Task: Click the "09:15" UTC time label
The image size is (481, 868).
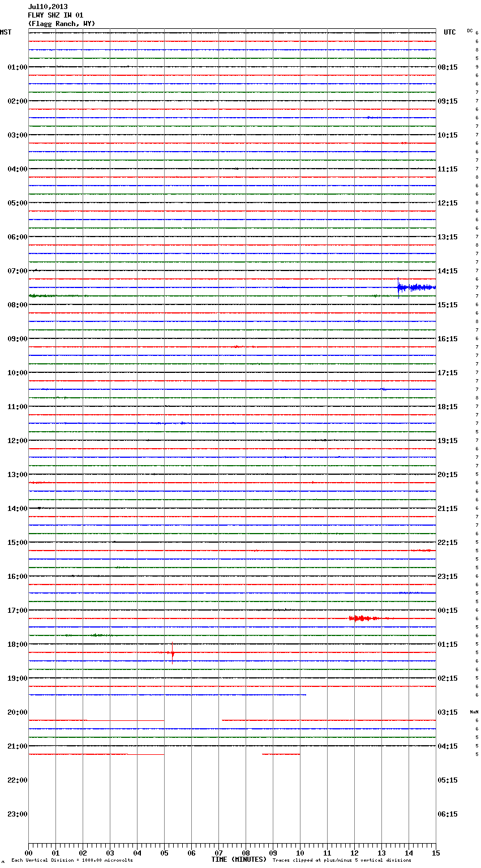Action: tap(448, 101)
